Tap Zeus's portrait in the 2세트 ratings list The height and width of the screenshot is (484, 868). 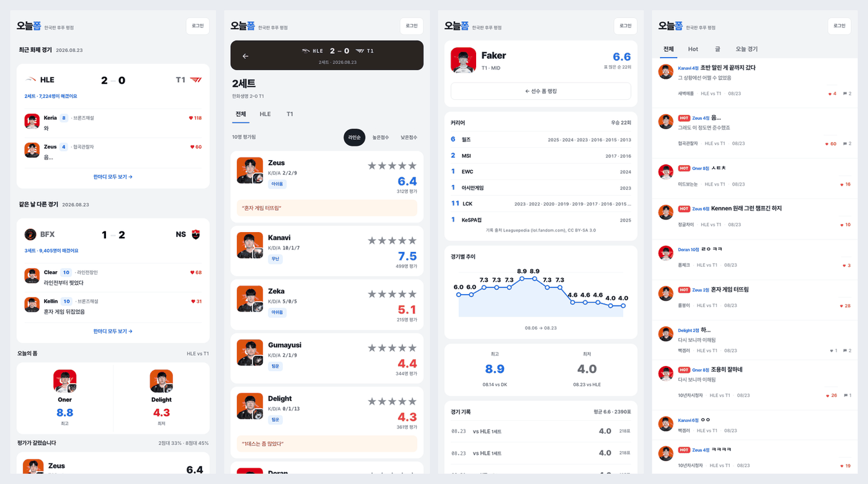click(x=250, y=170)
